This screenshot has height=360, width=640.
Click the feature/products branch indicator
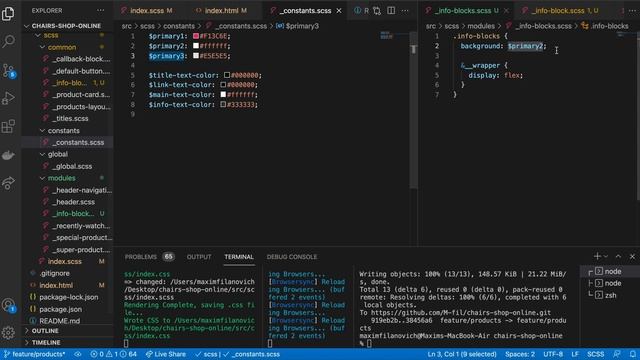(35, 354)
